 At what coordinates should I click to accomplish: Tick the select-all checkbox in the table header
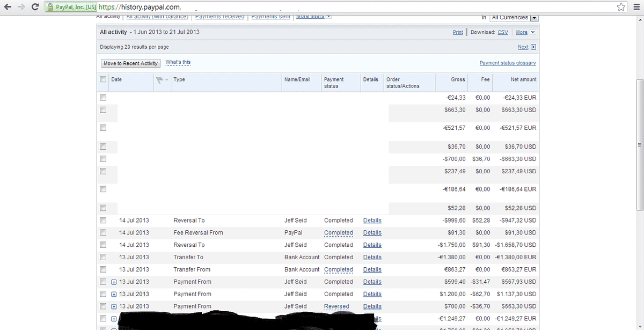[x=103, y=79]
